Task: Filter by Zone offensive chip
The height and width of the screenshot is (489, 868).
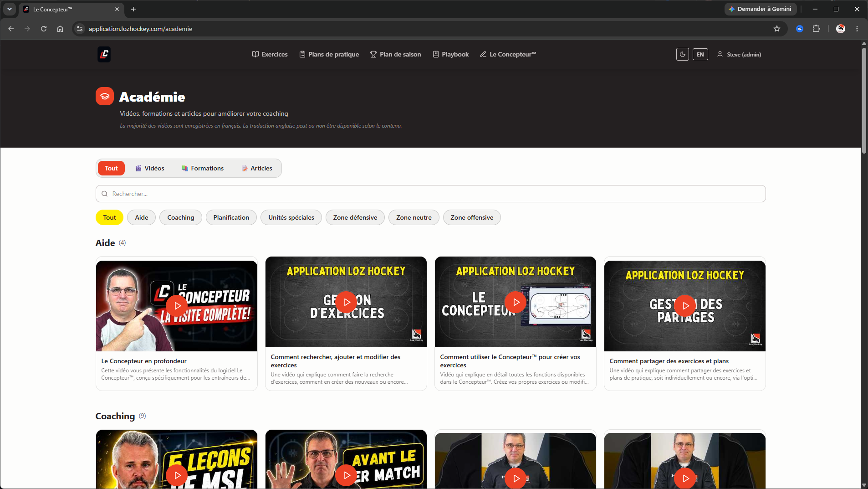Action: click(472, 217)
